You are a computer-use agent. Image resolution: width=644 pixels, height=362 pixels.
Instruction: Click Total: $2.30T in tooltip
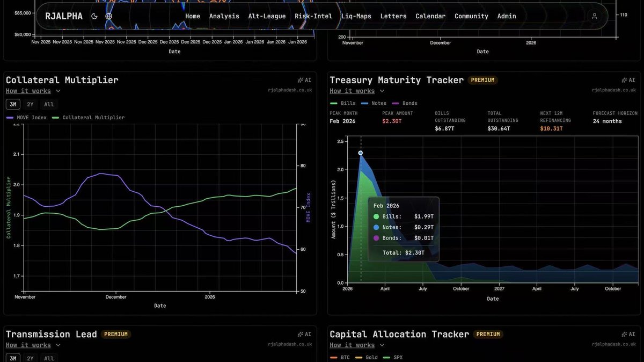[404, 252]
